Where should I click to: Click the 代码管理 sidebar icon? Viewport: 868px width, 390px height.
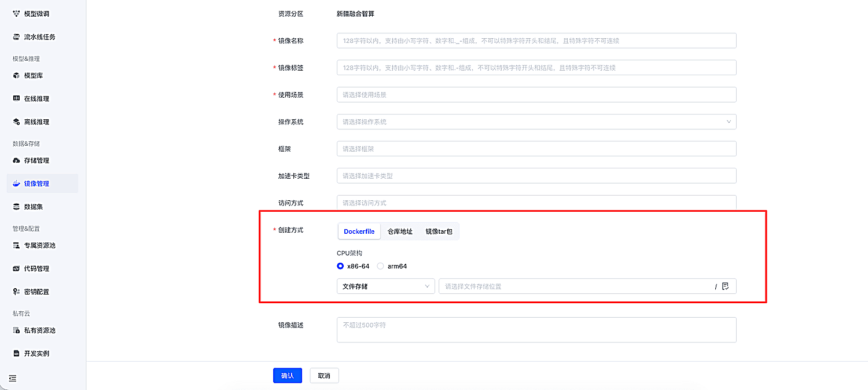click(x=16, y=268)
